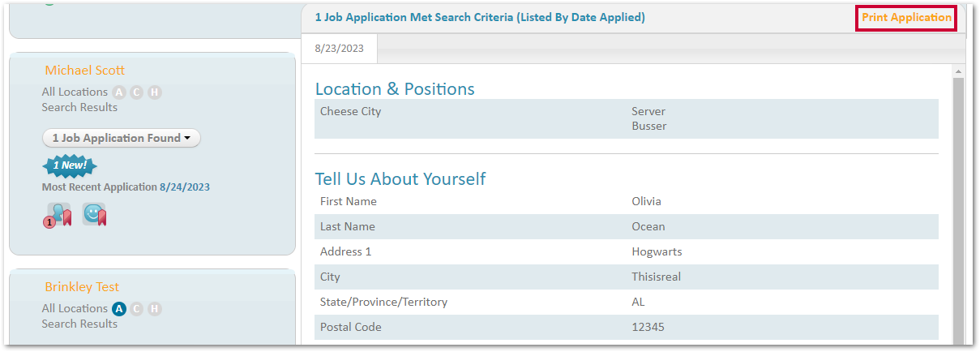The width and height of the screenshot is (980, 352).
Task: Select the City value Thisisreal
Action: click(x=657, y=277)
